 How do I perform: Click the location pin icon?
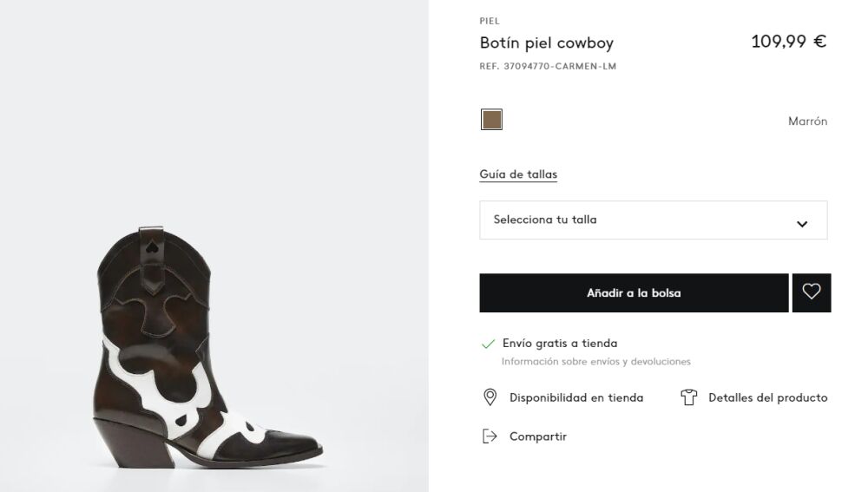coord(490,397)
